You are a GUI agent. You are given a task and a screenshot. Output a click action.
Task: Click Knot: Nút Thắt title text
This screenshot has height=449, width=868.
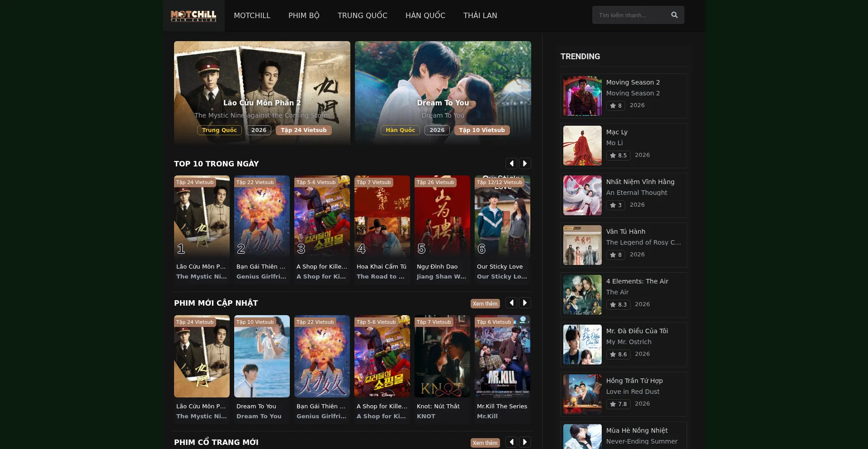click(x=438, y=406)
